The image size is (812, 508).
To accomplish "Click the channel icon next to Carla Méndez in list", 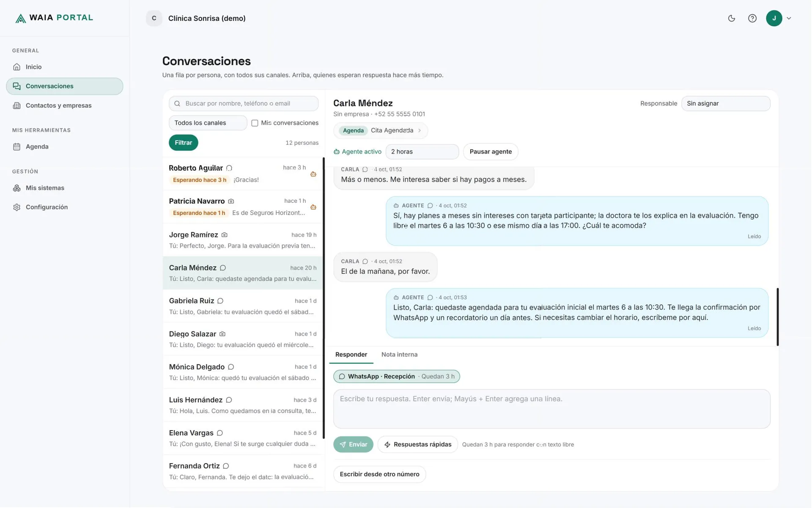I will tap(223, 268).
